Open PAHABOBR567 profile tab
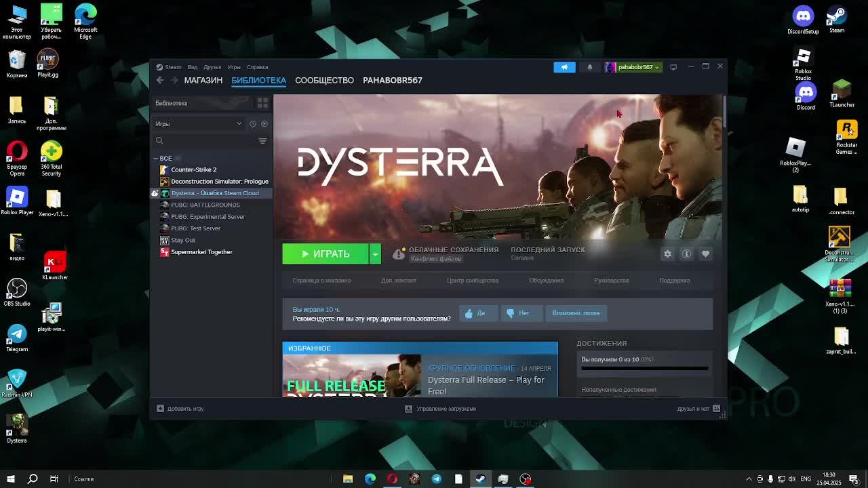This screenshot has height=488, width=868. click(x=393, y=80)
